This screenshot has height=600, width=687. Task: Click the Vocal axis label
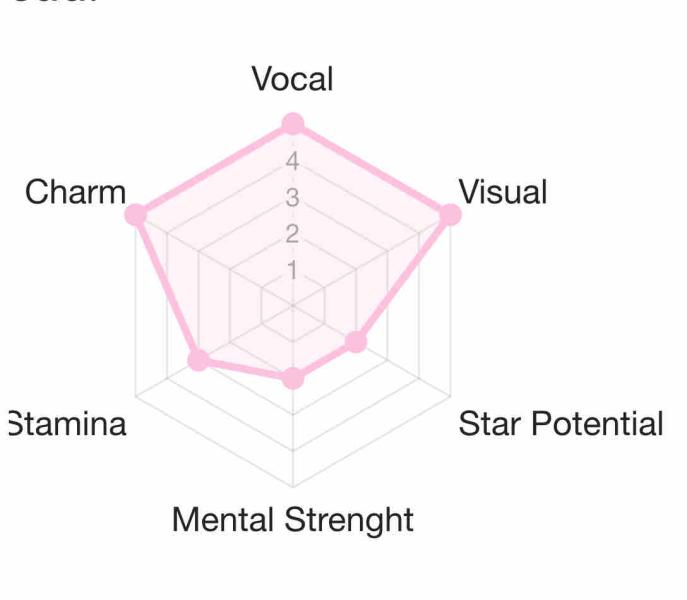pyautogui.click(x=292, y=79)
